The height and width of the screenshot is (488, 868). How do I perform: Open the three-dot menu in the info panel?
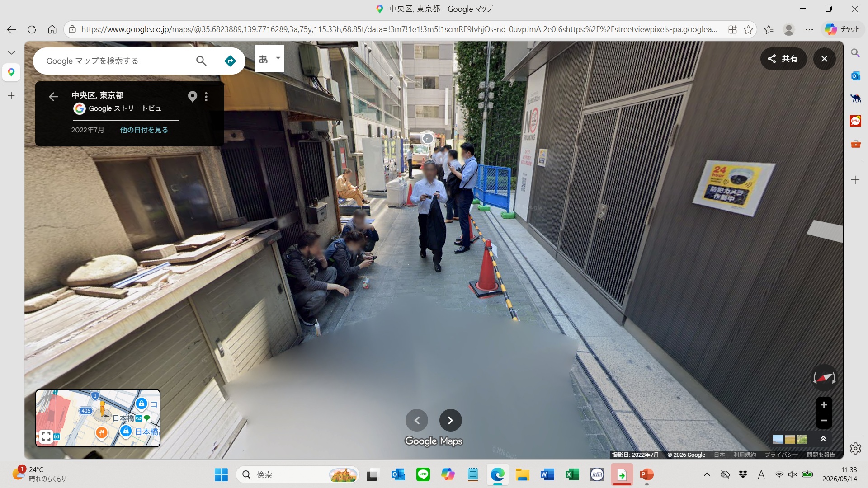[206, 96]
